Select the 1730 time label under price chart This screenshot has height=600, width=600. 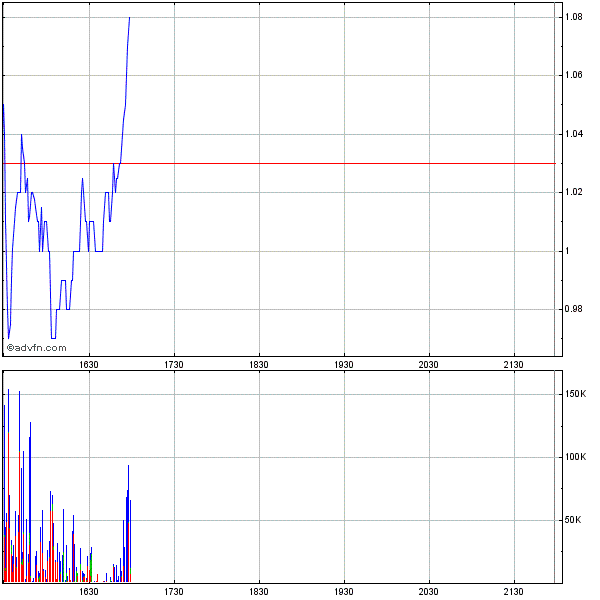(174, 365)
